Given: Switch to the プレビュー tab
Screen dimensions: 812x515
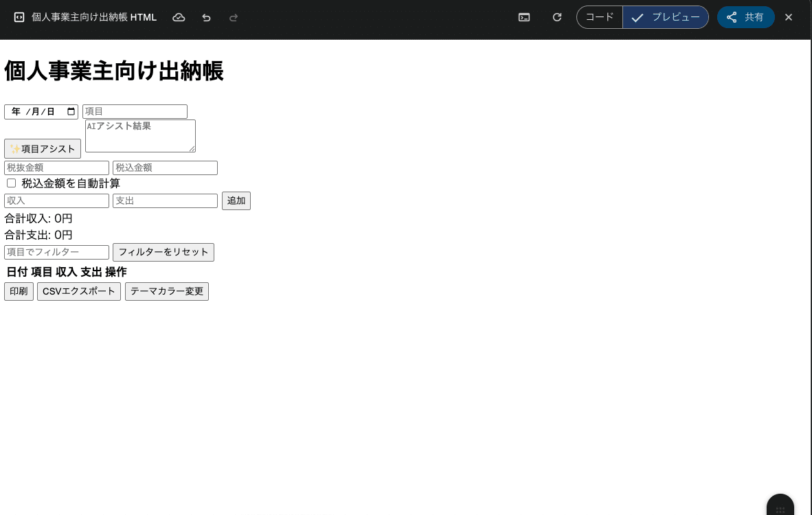Looking at the screenshot, I should coord(666,17).
